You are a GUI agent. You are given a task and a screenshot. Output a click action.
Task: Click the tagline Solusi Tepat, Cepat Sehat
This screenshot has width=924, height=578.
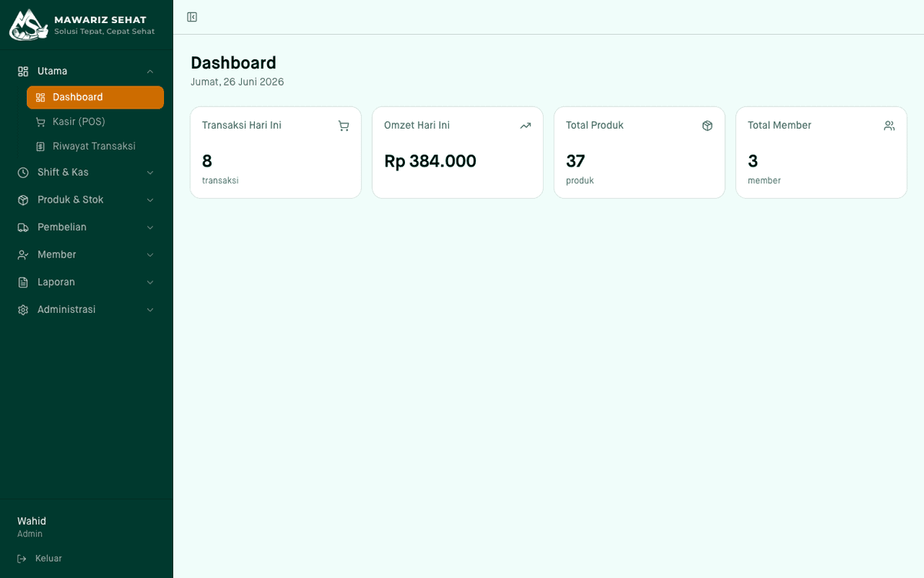click(104, 32)
